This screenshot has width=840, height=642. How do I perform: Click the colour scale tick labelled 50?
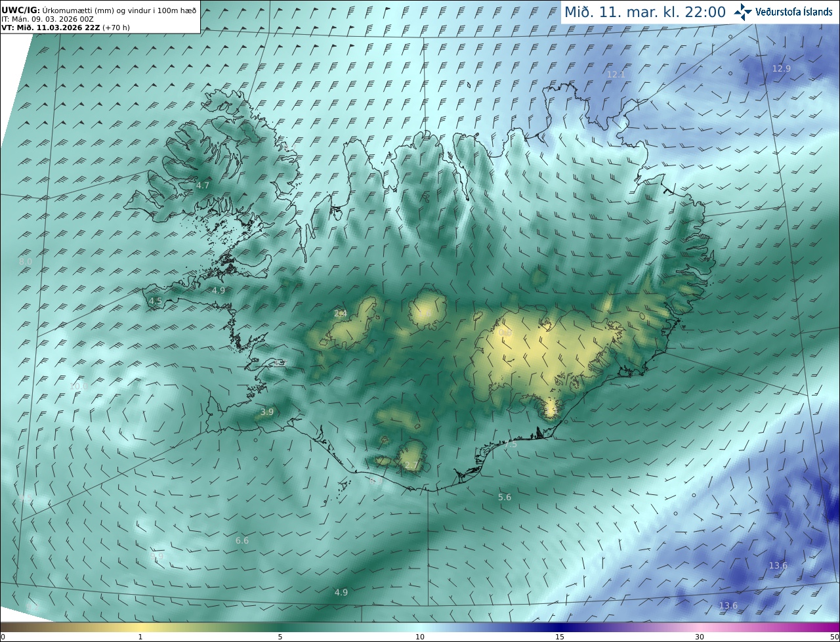(834, 637)
